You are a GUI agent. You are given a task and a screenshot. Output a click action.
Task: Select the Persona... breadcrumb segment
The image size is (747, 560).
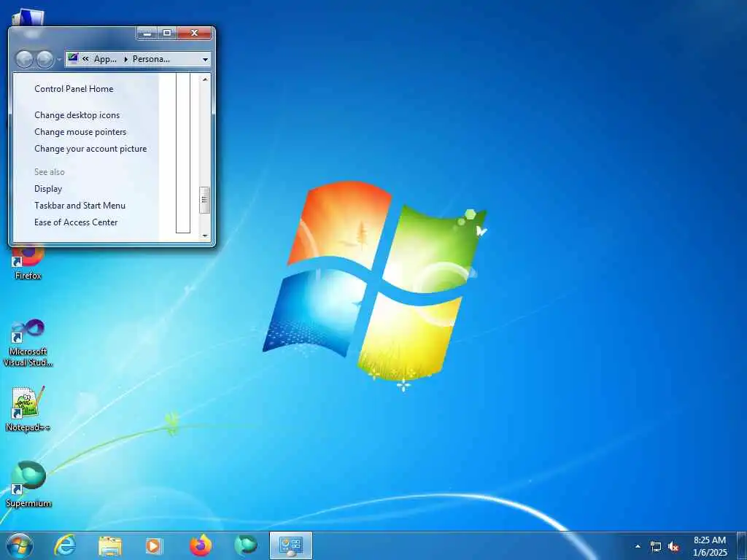click(x=151, y=59)
